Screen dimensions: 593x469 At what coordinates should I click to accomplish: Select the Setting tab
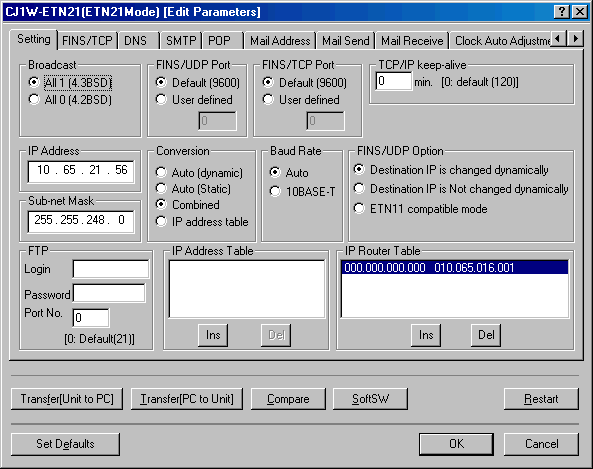(x=34, y=39)
